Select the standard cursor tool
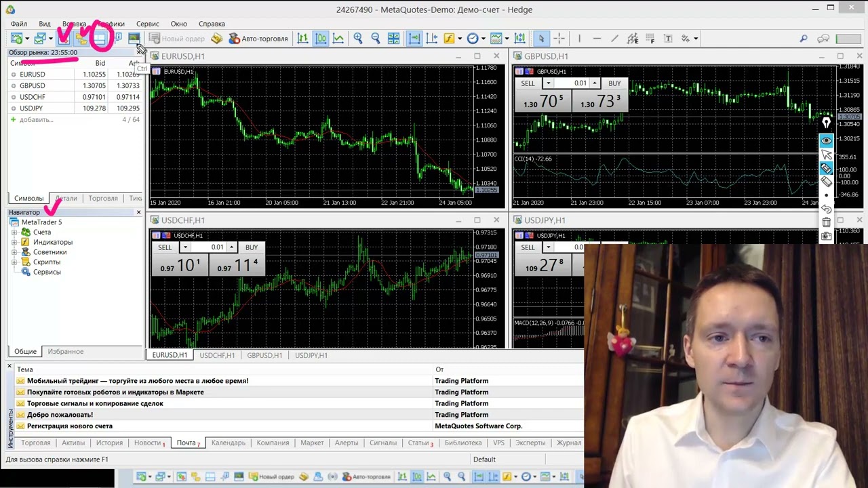Viewport: 868px width, 488px height. coord(541,39)
